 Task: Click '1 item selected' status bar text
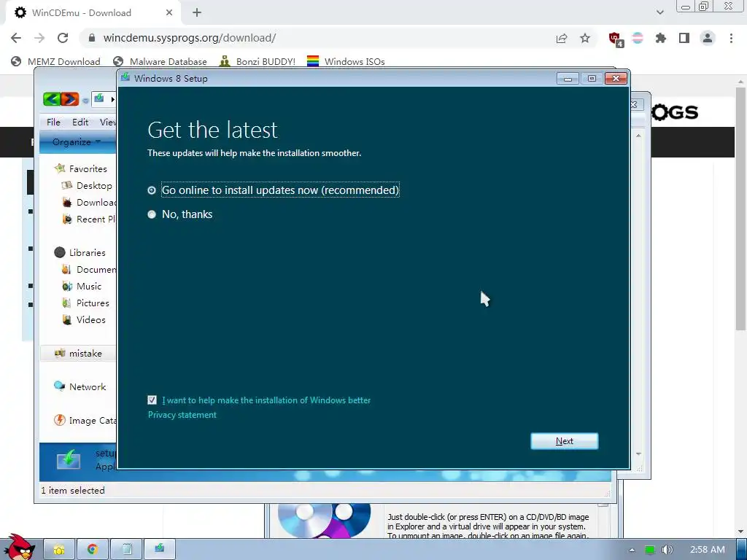(x=73, y=491)
